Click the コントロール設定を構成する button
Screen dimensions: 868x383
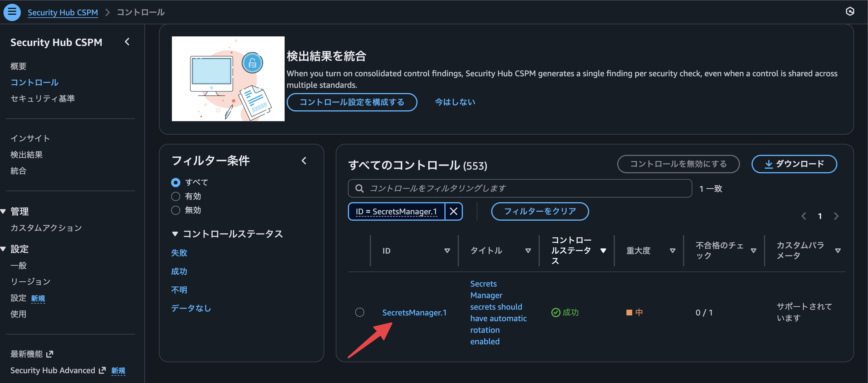352,102
